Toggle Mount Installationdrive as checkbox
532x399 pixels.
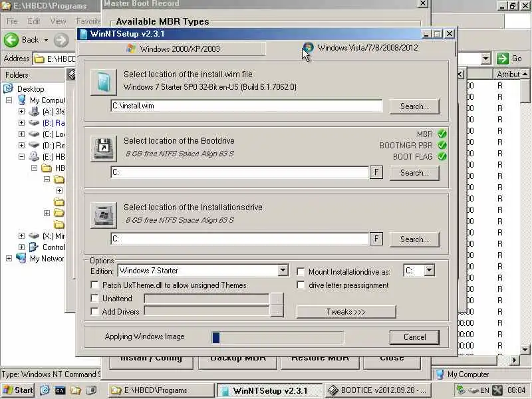(301, 272)
